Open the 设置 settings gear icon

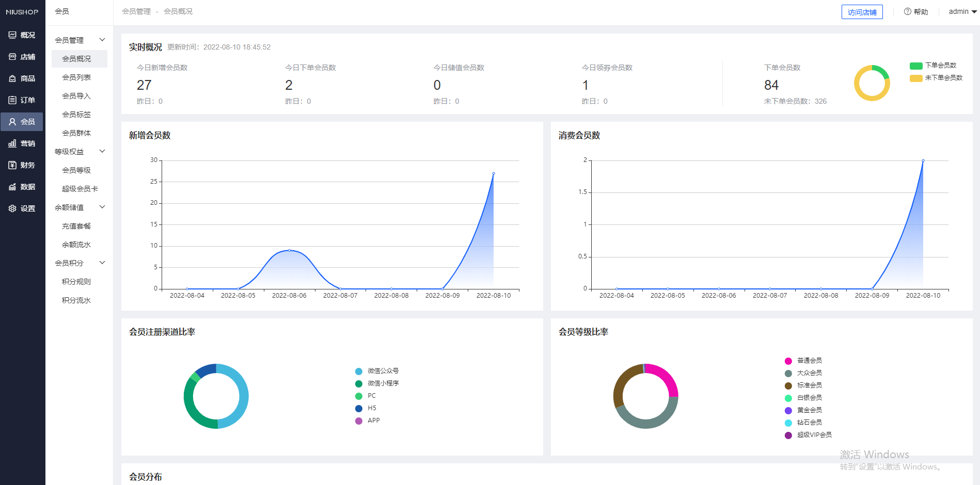(12, 208)
